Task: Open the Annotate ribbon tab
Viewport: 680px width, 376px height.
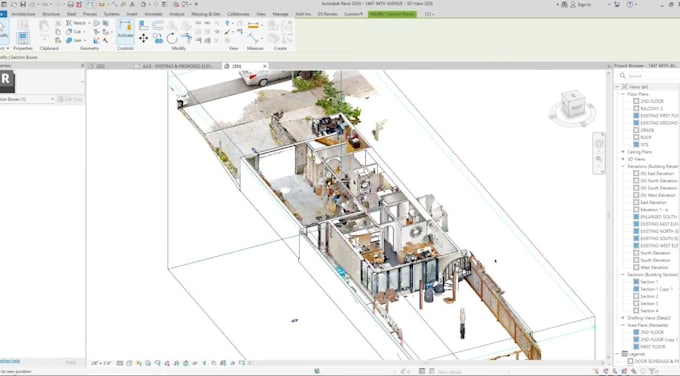Action: pyautogui.click(x=153, y=14)
